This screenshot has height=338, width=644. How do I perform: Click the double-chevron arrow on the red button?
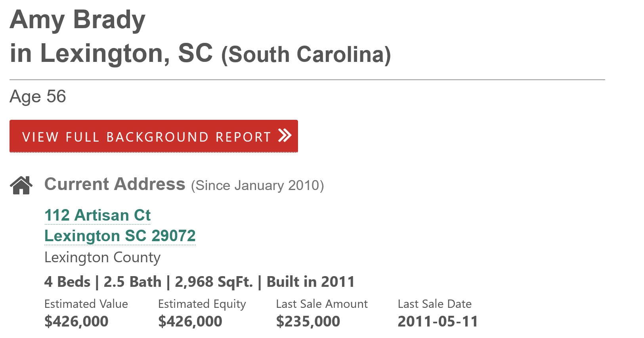pos(285,136)
